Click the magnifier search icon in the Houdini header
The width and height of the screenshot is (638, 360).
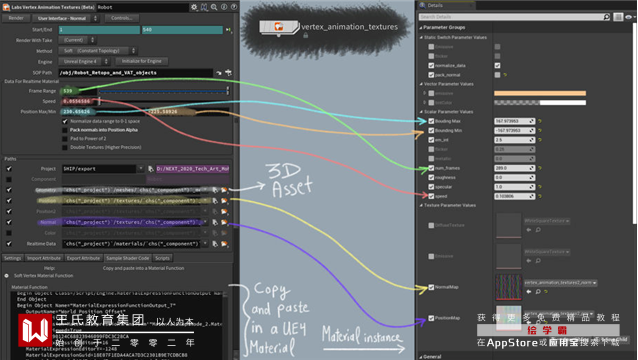214,7
